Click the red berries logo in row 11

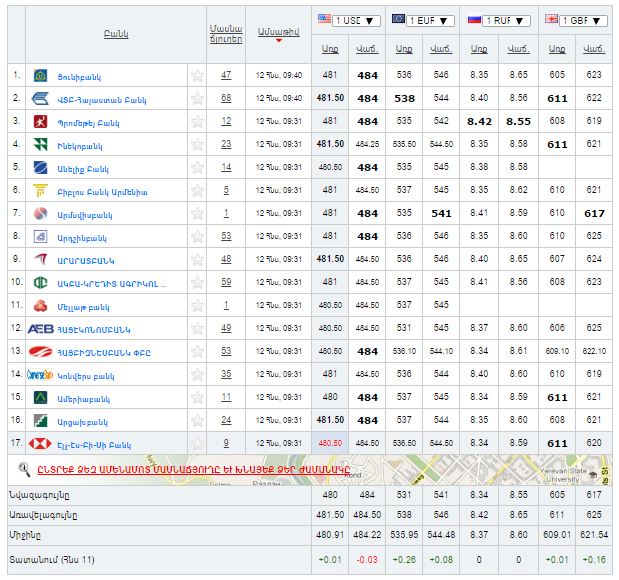coord(40,306)
